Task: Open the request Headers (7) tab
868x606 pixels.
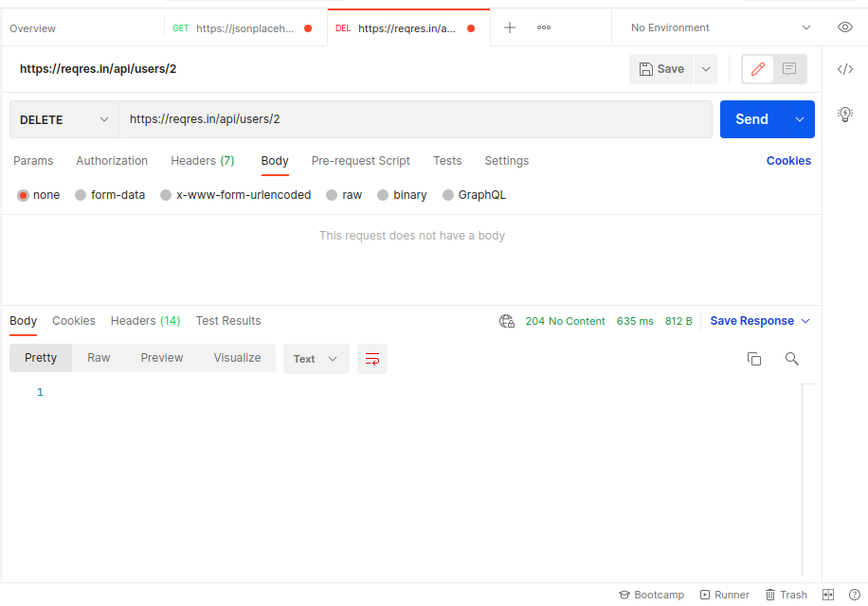Action: (203, 161)
